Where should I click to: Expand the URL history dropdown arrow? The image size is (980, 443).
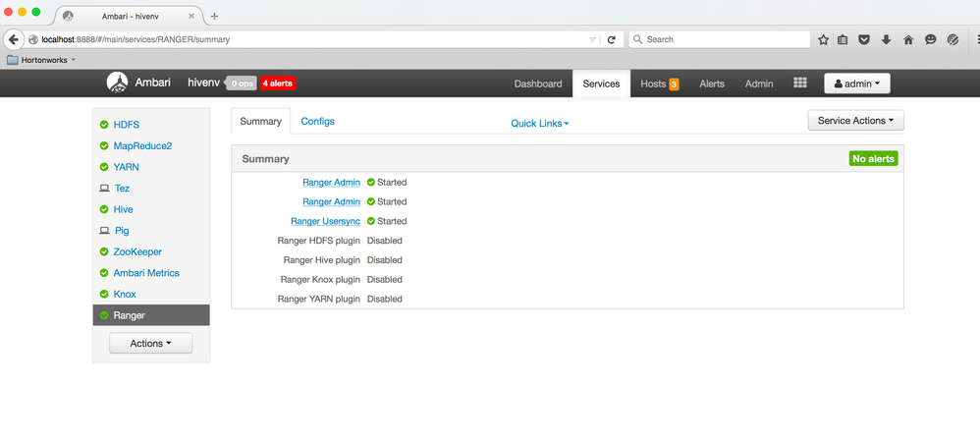[592, 39]
